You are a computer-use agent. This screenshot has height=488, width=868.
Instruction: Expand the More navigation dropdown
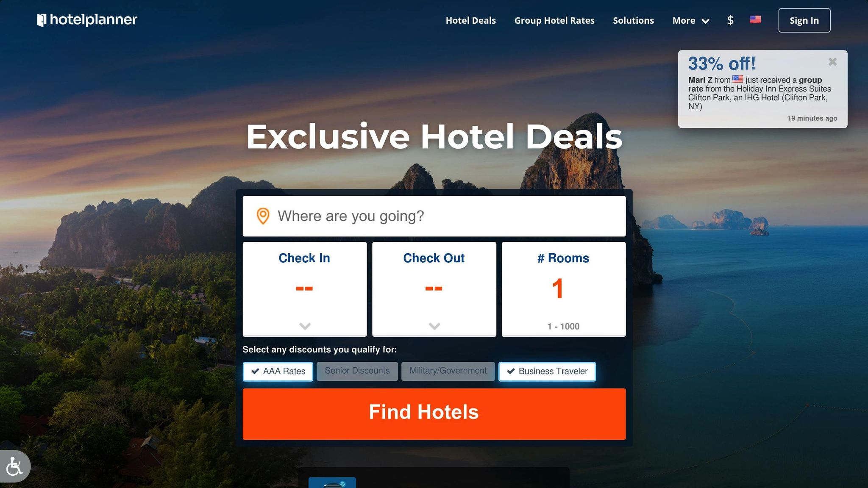[691, 20]
